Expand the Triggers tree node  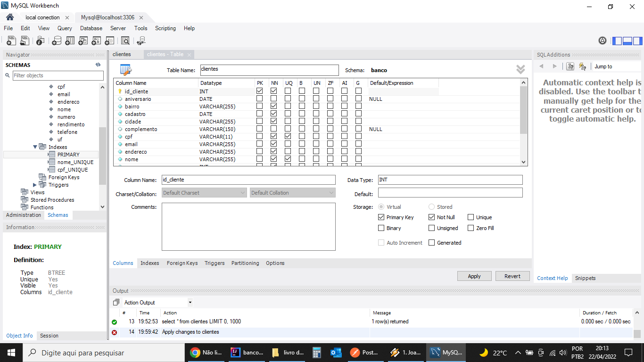tap(35, 185)
